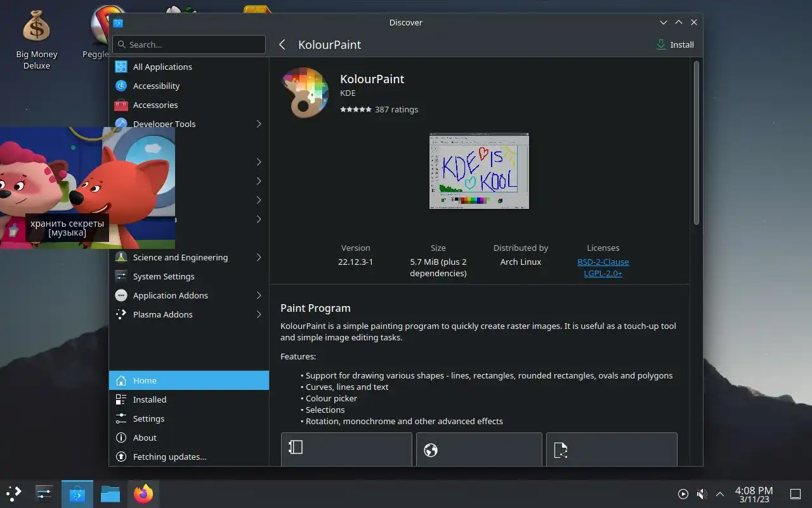Select Application Addons category
Image resolution: width=812 pixels, height=508 pixels.
(189, 295)
